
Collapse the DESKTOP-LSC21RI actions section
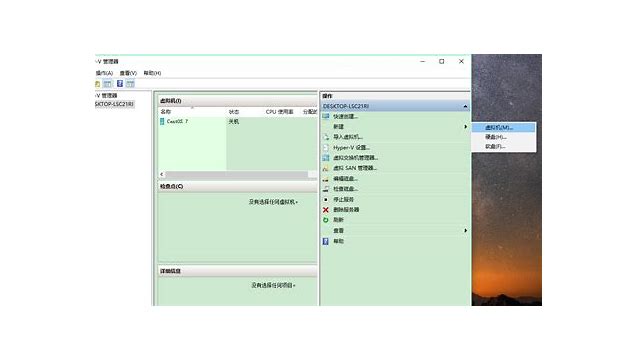pyautogui.click(x=465, y=106)
